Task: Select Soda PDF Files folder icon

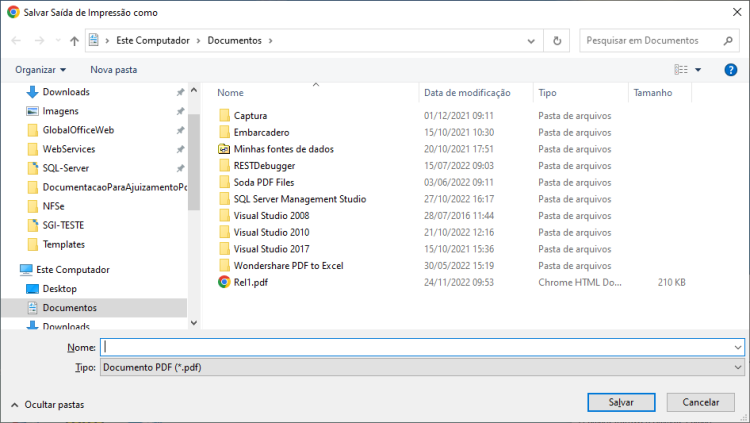Action: point(224,182)
